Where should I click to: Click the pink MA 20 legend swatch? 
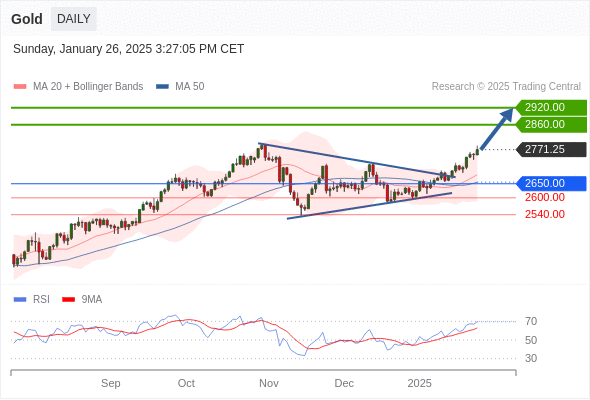point(20,87)
